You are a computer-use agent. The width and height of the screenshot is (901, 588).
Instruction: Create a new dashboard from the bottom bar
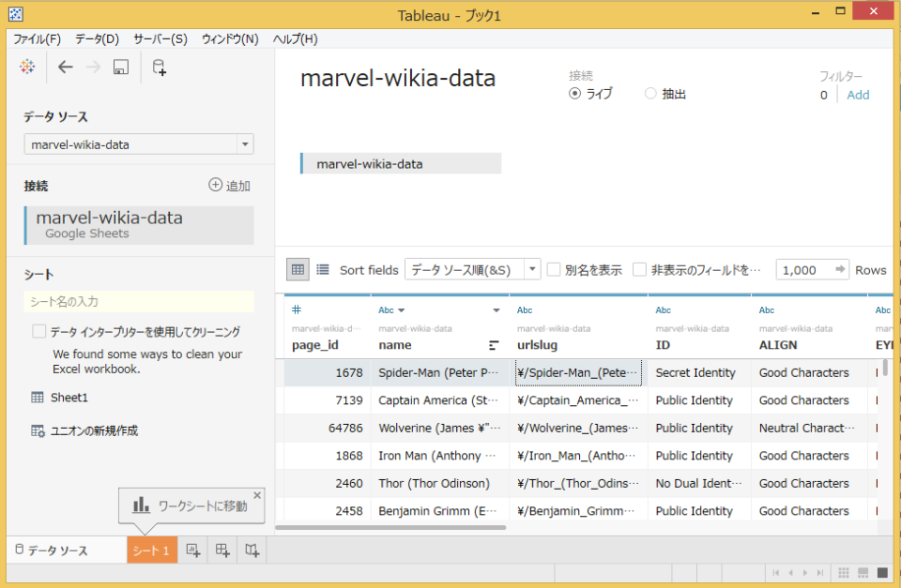[221, 550]
